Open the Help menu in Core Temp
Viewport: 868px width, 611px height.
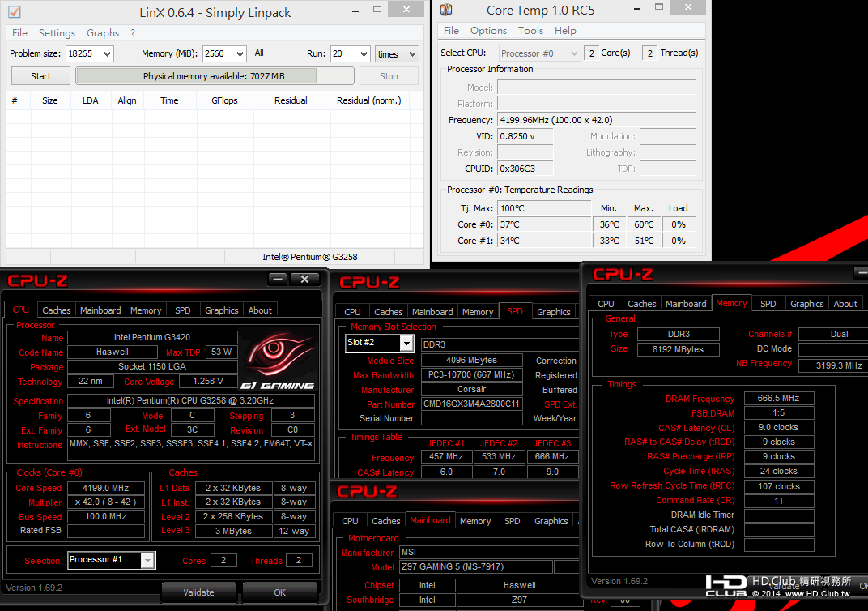(x=565, y=31)
